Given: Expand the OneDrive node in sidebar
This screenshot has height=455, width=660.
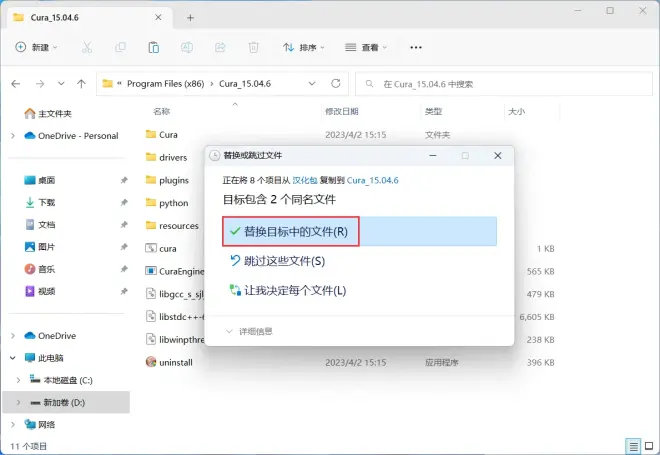Looking at the screenshot, I should point(13,335).
